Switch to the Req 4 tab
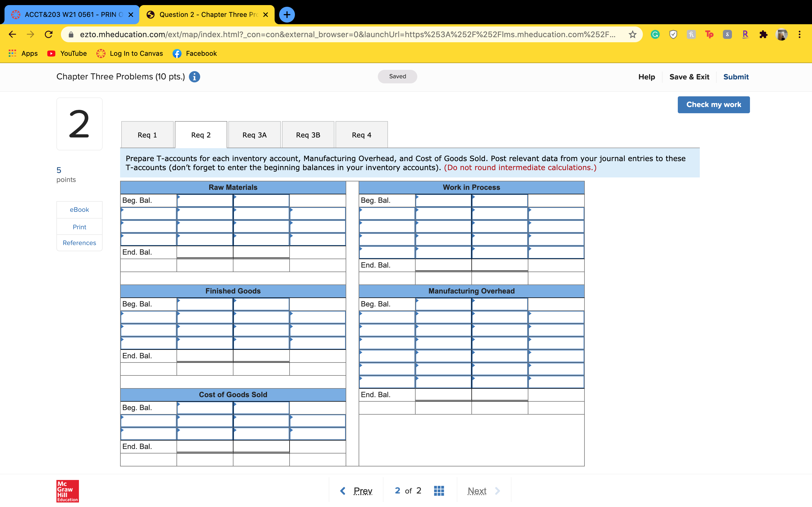 tap(361, 135)
